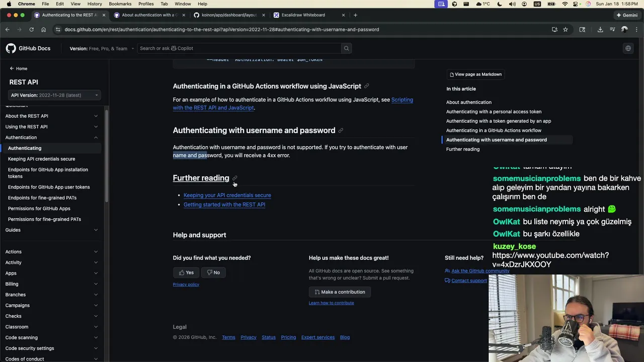This screenshot has width=644, height=362.
Task: Click the Search or ask Copilot field
Action: click(239, 48)
